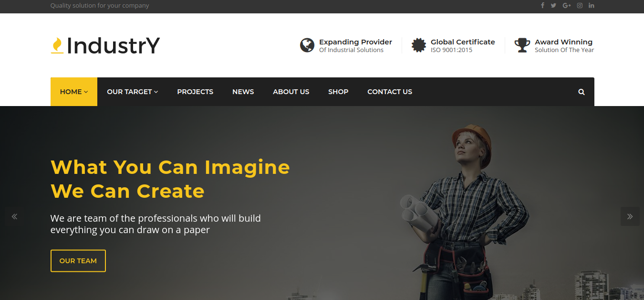
Task: Expand the Home menu dropdown
Action: coord(74,92)
